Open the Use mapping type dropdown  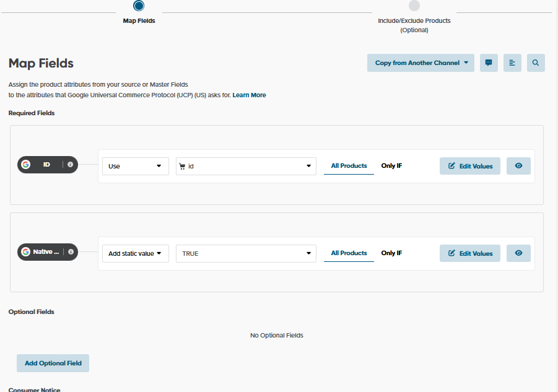point(135,166)
